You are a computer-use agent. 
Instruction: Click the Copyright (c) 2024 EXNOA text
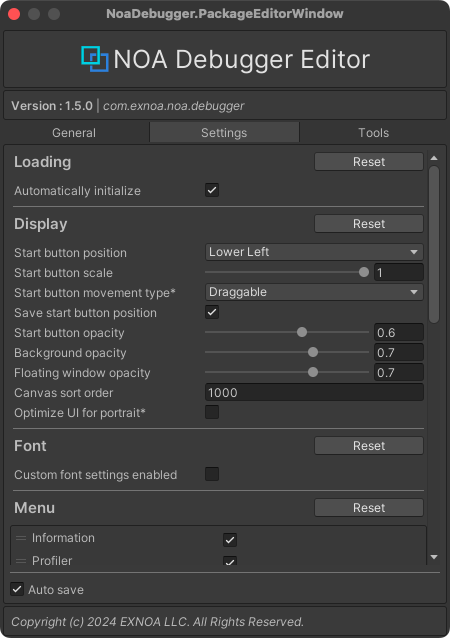point(157,622)
